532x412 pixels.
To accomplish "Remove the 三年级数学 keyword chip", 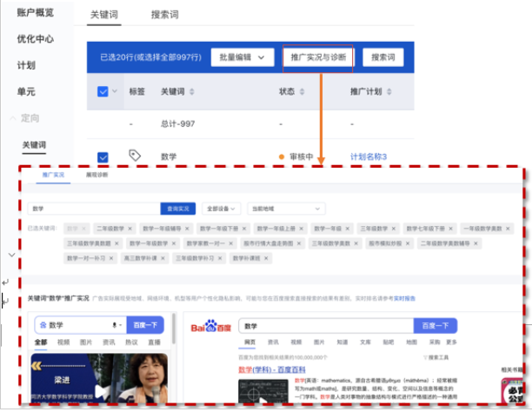I will tap(394, 229).
